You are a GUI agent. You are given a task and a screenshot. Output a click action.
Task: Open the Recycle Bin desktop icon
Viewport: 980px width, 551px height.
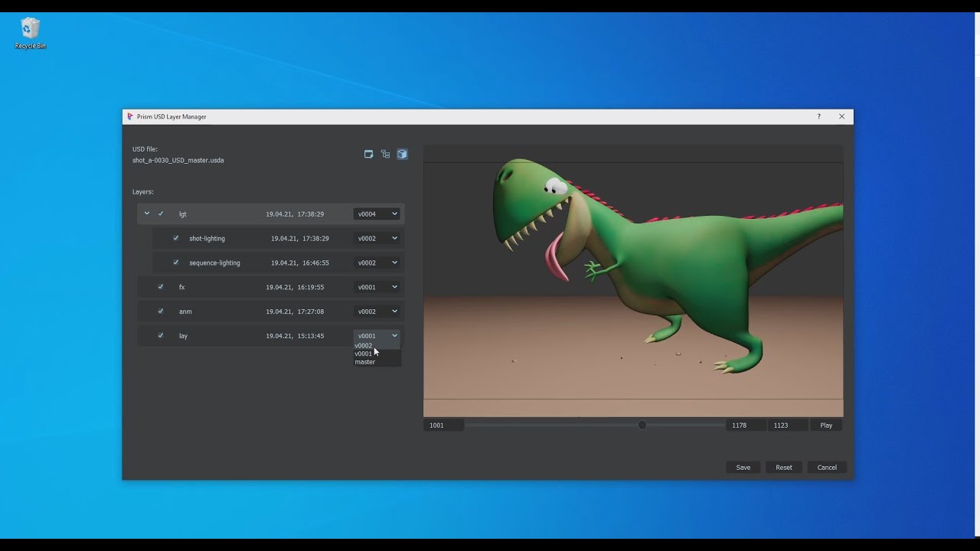click(30, 34)
